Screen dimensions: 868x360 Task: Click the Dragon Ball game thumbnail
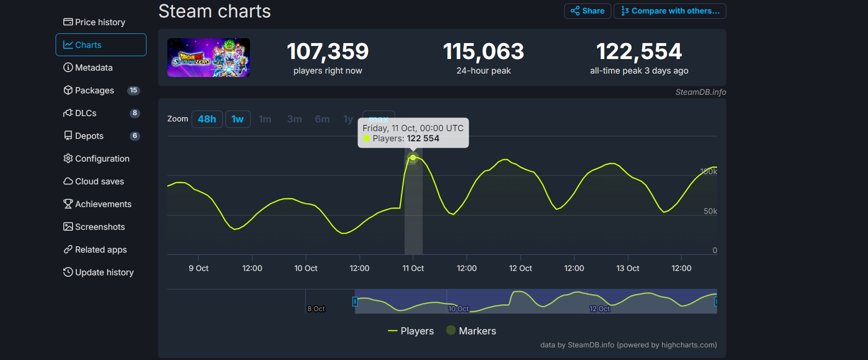[208, 58]
